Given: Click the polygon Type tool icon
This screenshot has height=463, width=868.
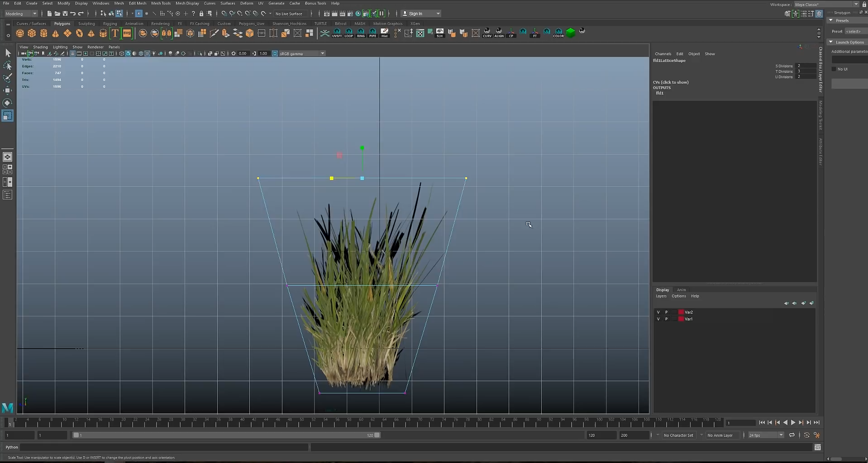Looking at the screenshot, I should (115, 33).
